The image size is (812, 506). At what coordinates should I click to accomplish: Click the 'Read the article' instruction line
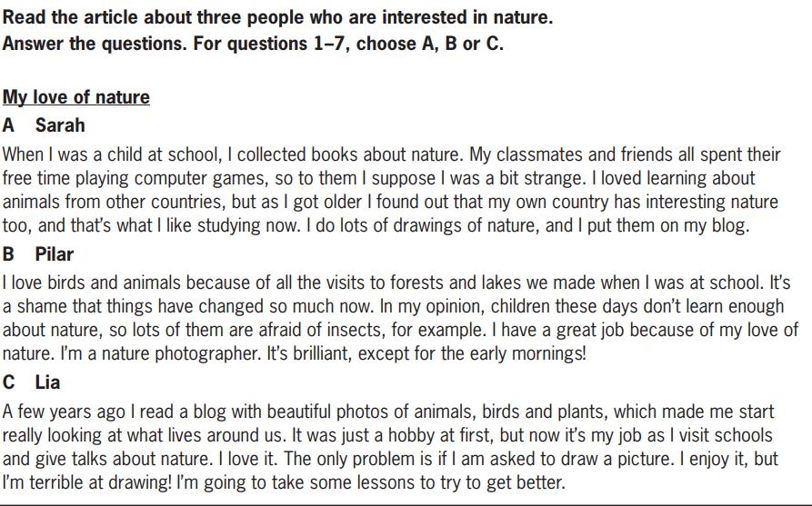[277, 17]
